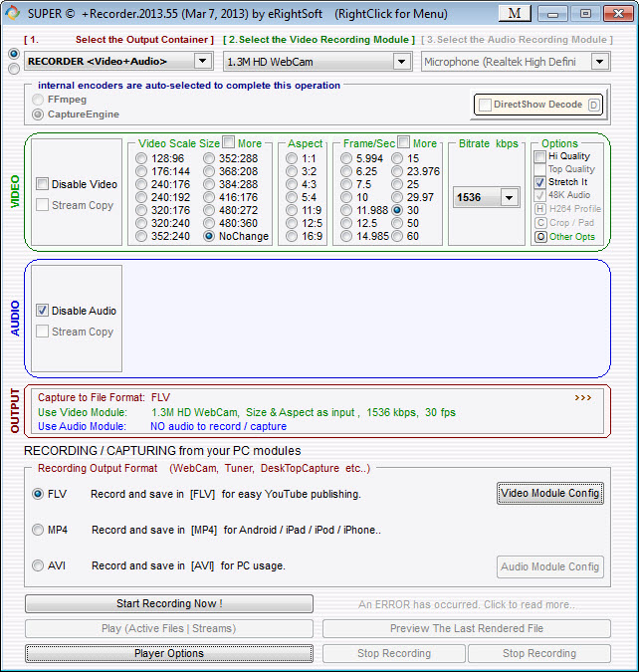
Task: Open the Audio Recording Module dropdown
Action: [600, 62]
